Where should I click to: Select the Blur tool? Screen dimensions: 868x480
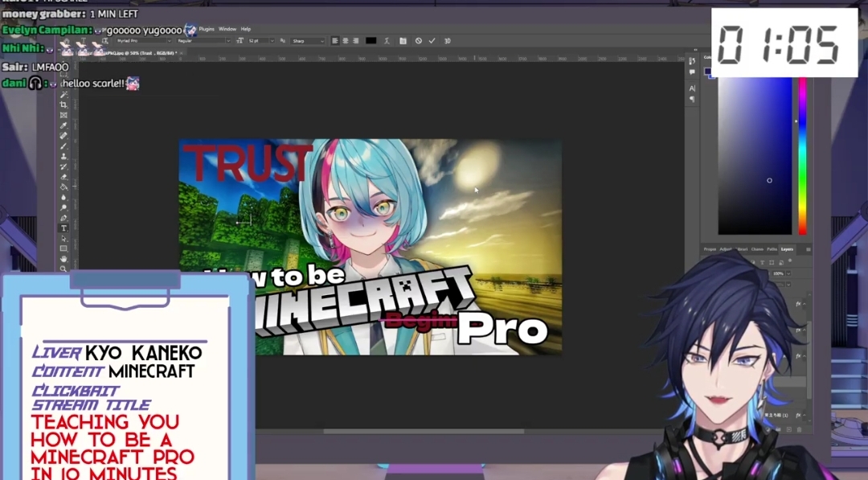(63, 197)
